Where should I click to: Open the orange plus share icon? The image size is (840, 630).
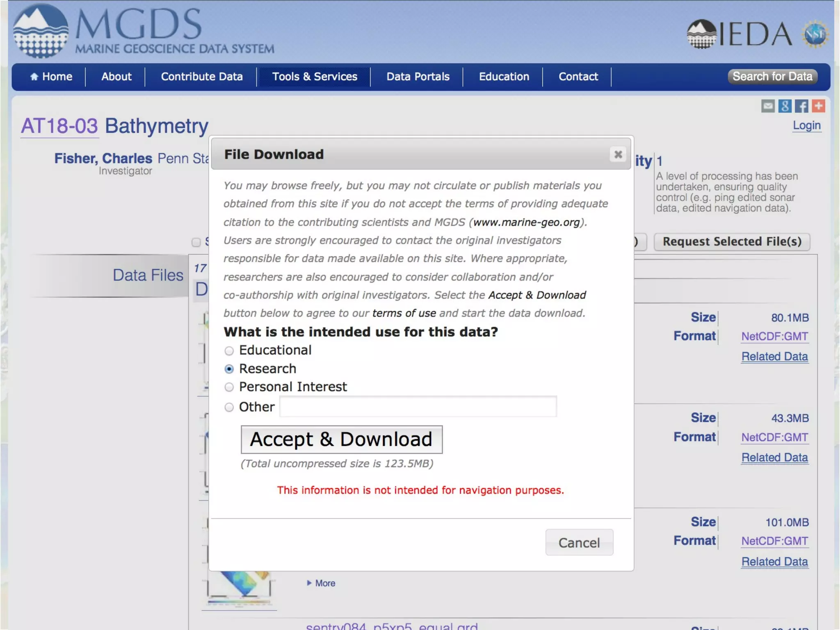tap(818, 106)
